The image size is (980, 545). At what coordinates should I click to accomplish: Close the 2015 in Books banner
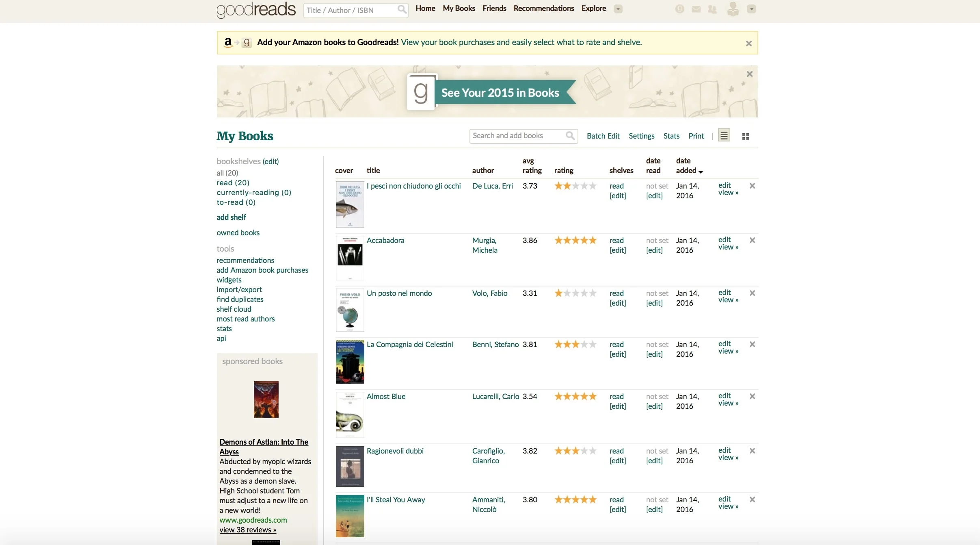(x=750, y=74)
